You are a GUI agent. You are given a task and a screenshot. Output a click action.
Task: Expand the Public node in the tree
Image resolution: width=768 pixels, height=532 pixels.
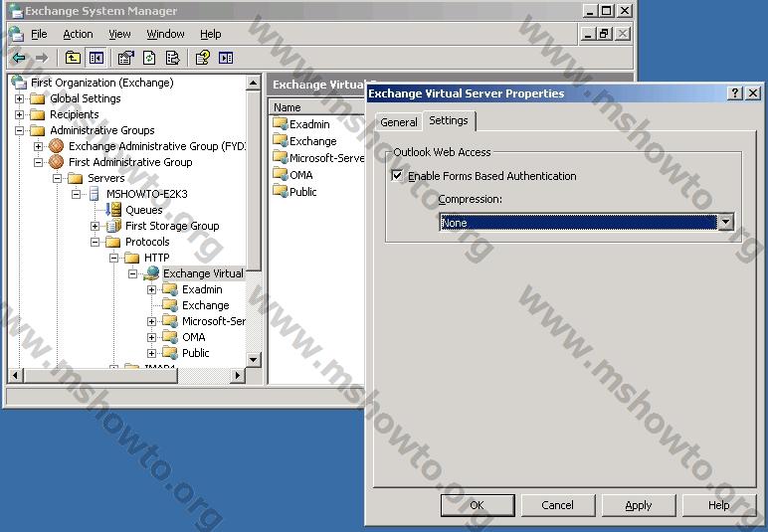pos(152,353)
